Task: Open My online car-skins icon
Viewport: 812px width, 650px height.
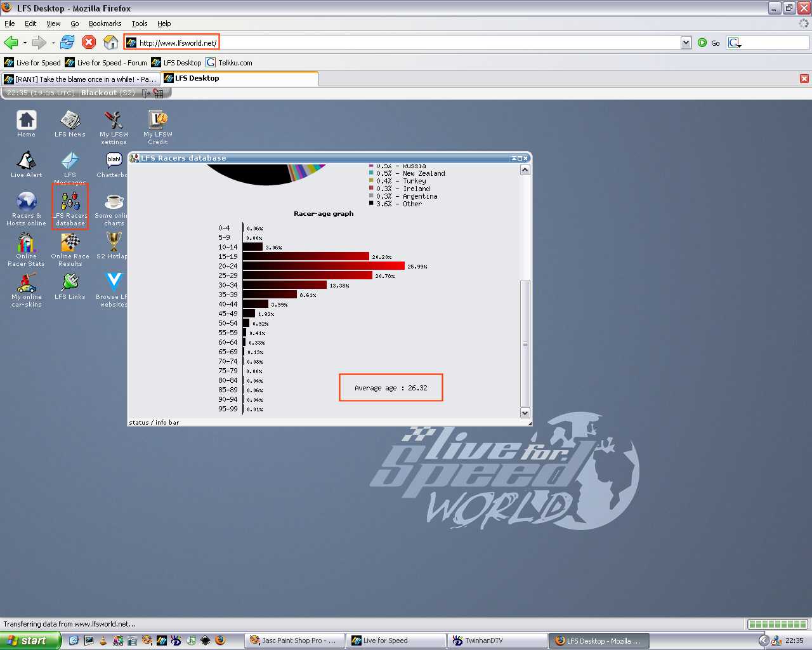Action: click(26, 289)
